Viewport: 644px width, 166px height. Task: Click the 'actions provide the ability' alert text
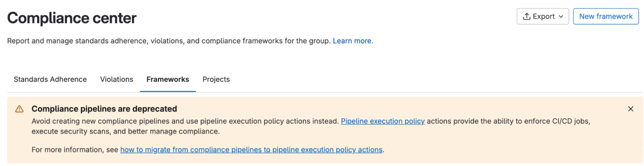click(508, 121)
